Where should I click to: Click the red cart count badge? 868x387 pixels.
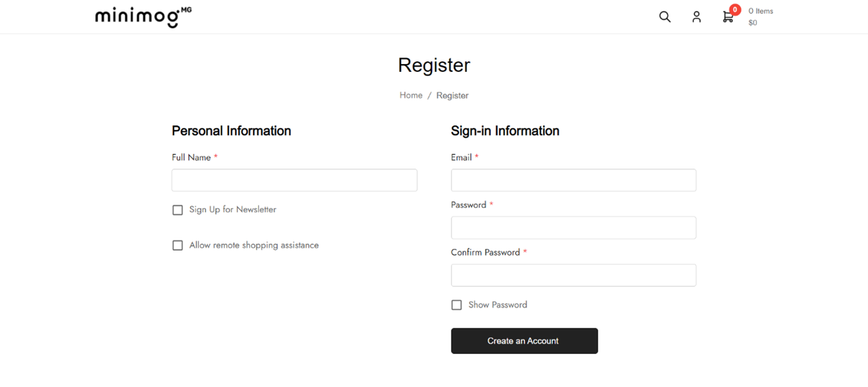(x=735, y=10)
